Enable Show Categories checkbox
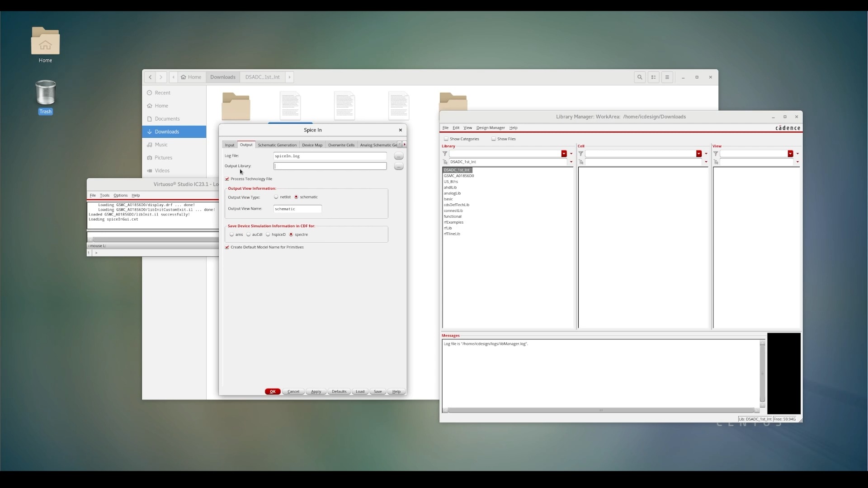Viewport: 868px width, 488px height. (x=446, y=139)
